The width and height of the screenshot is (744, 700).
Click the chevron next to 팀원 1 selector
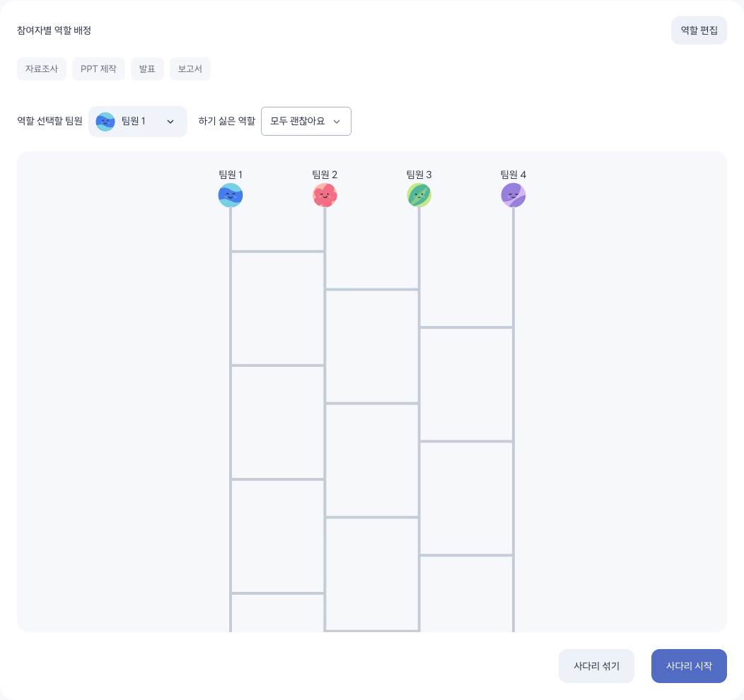[170, 122]
